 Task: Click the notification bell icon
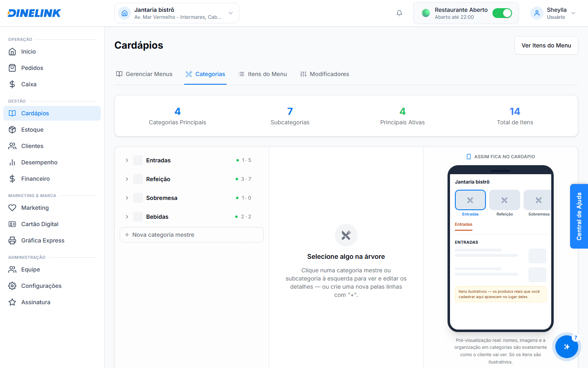point(399,13)
